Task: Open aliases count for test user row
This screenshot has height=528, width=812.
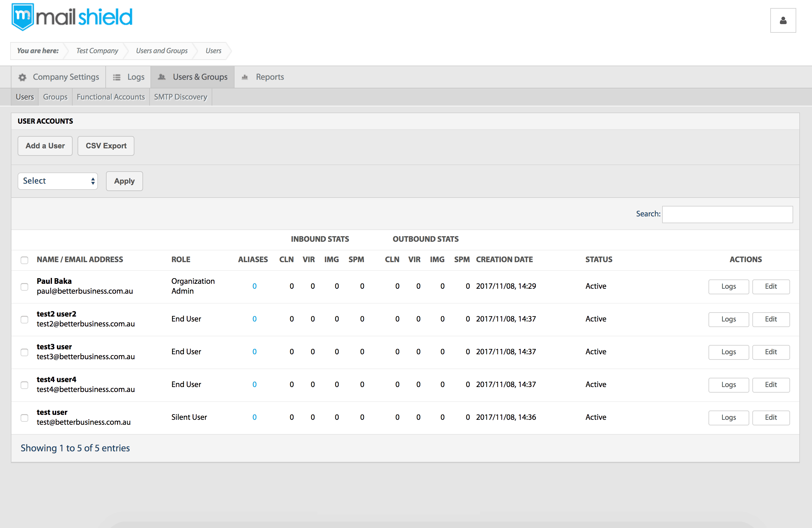Action: click(x=254, y=417)
